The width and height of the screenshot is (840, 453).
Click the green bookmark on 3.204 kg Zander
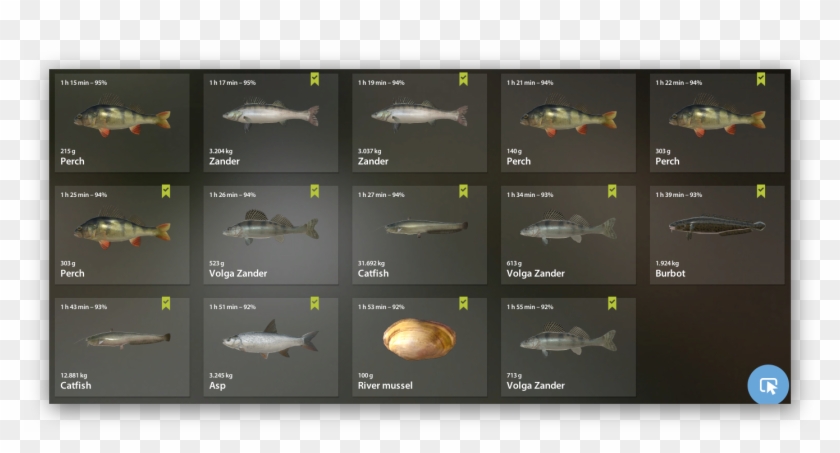pos(315,79)
